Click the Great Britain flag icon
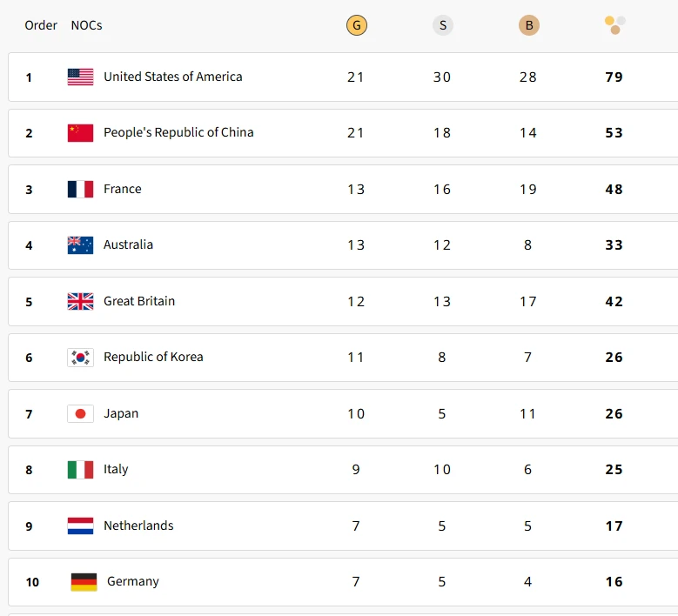Viewport: 678px width, 616px height. 80,301
